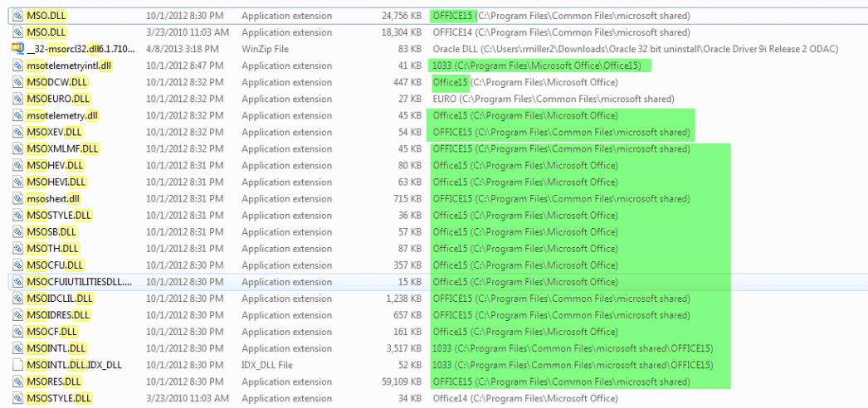The image size is (868, 408).
Task: Click the 4/8/2013 3:18 PM date
Action: 182,49
